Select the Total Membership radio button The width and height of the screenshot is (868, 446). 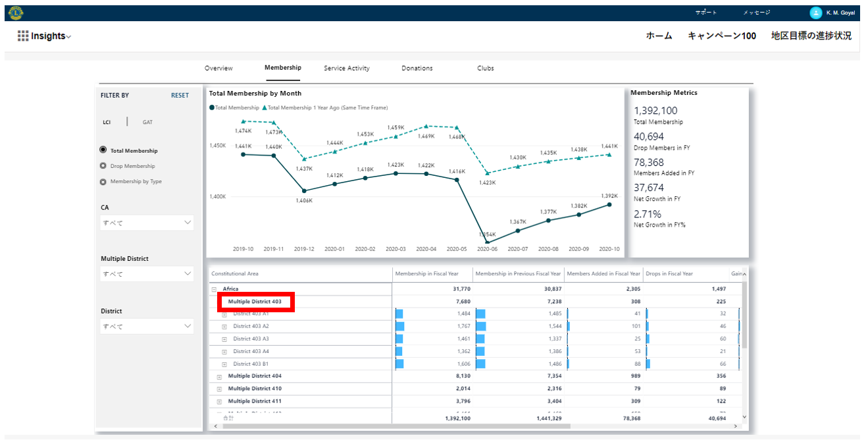click(103, 150)
